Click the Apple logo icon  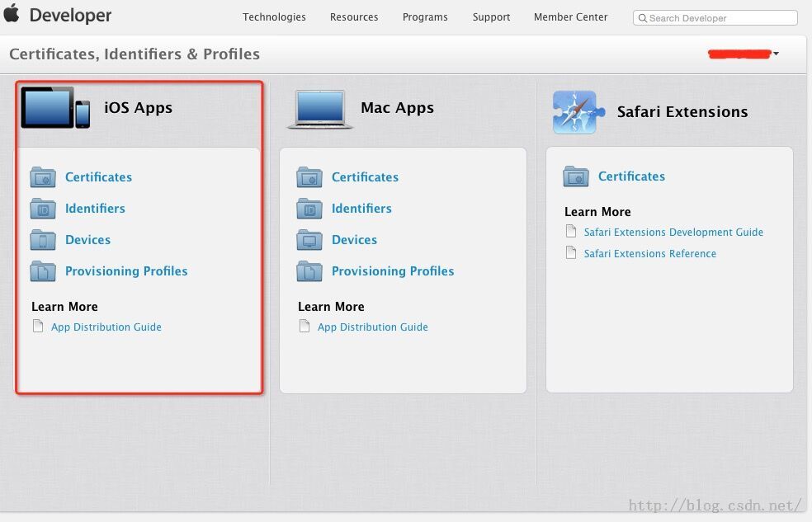[x=12, y=13]
